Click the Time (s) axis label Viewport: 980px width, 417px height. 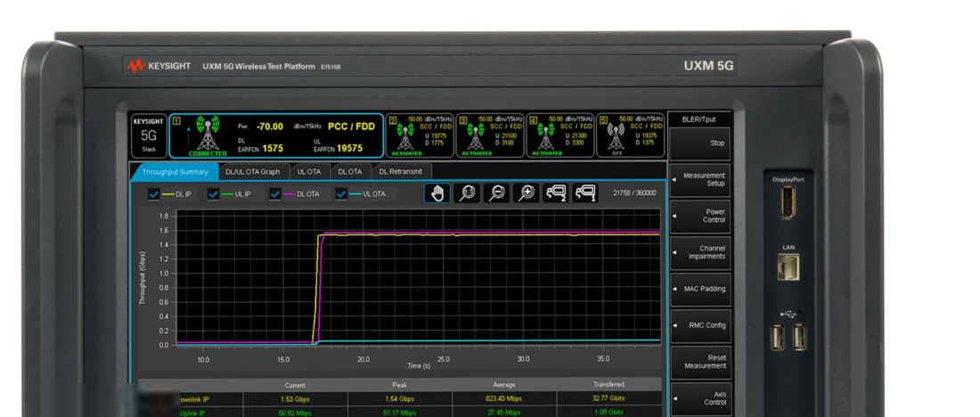click(x=419, y=365)
